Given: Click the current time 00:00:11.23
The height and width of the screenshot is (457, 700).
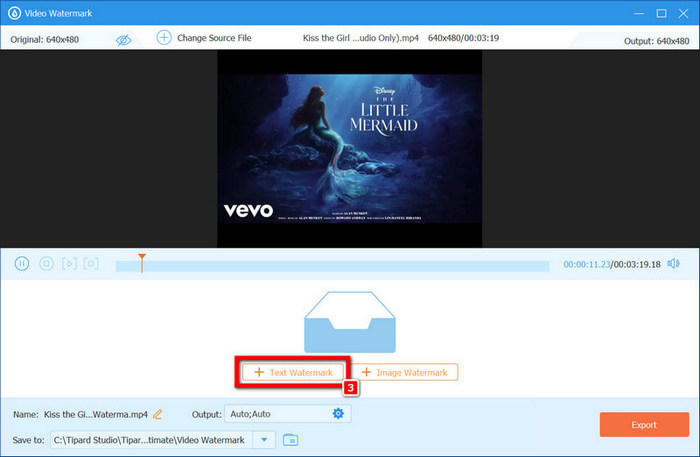Looking at the screenshot, I should point(586,264).
